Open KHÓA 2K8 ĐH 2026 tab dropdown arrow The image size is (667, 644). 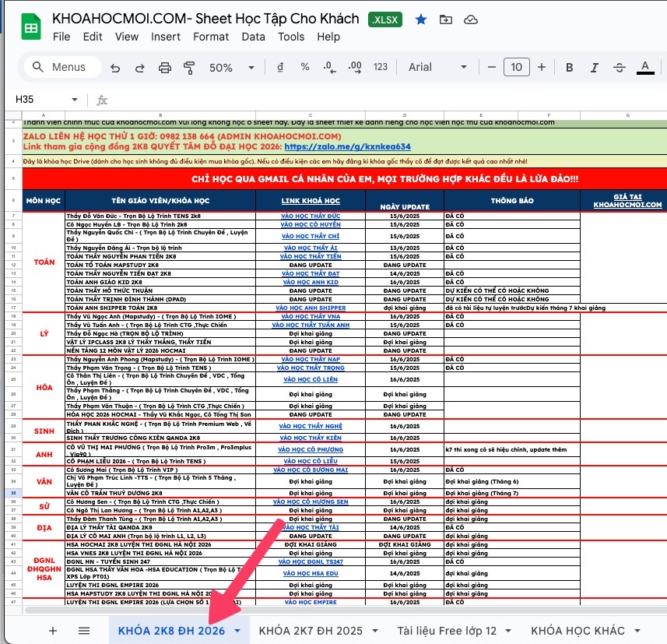pos(237,631)
